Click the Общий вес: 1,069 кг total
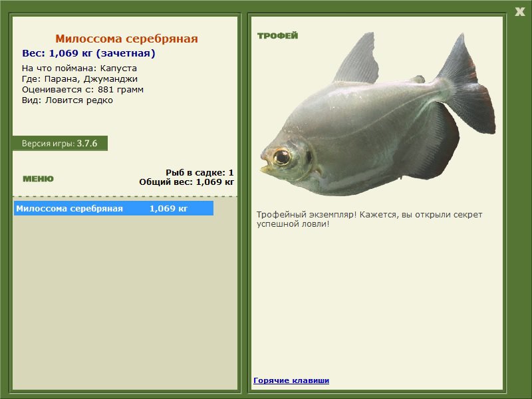This screenshot has height=399, width=532. tap(187, 182)
